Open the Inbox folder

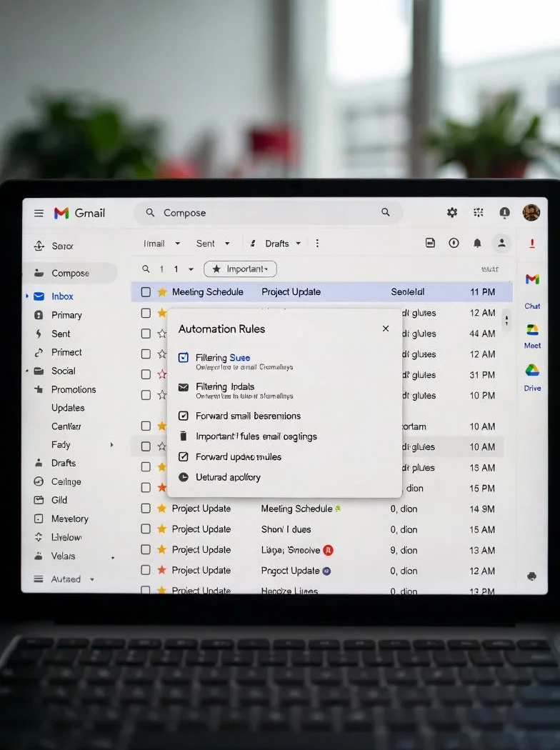62,296
